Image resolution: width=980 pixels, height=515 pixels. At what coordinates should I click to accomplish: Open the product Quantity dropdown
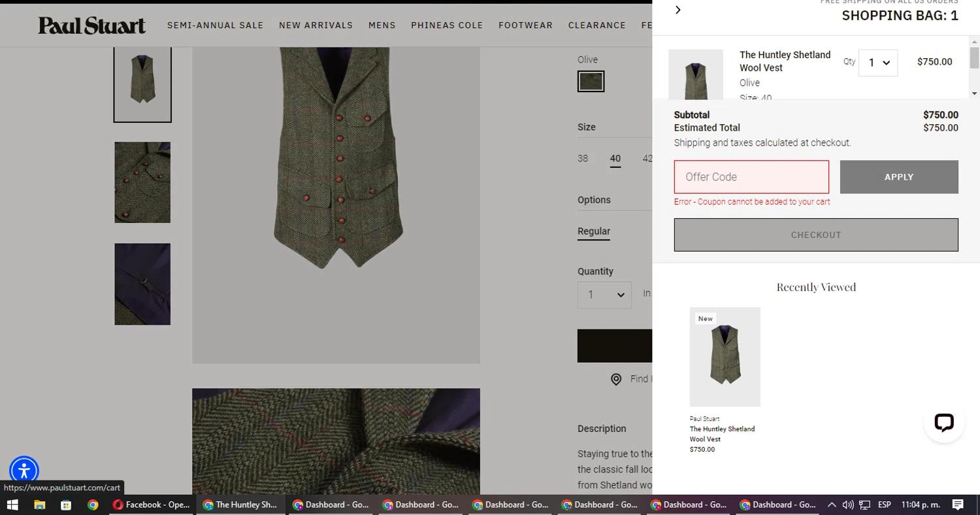pyautogui.click(x=604, y=295)
